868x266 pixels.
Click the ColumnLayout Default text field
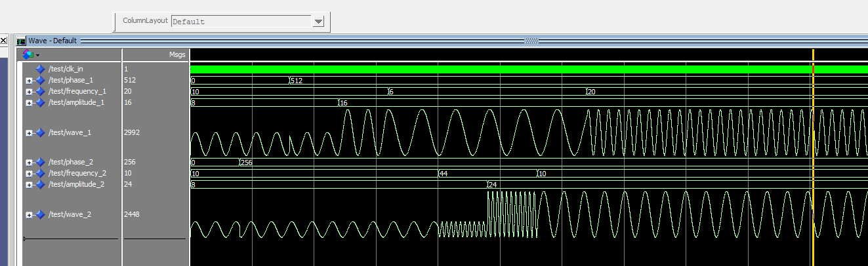point(241,22)
